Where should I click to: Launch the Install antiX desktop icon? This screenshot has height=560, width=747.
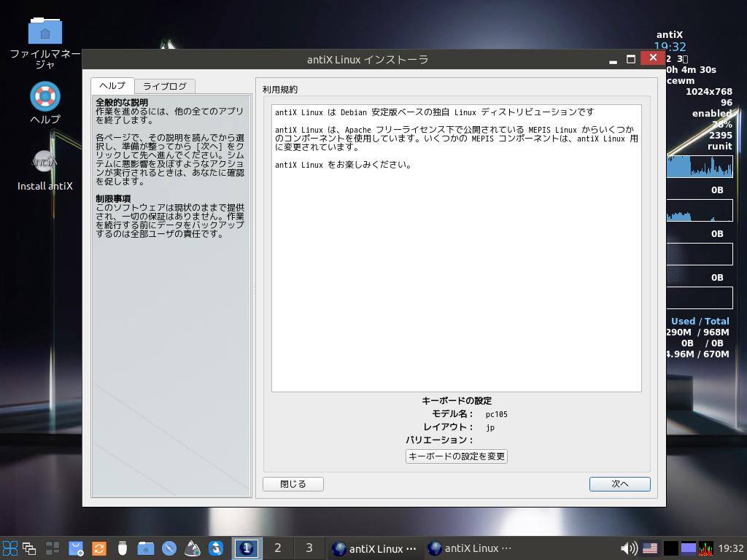[45, 163]
